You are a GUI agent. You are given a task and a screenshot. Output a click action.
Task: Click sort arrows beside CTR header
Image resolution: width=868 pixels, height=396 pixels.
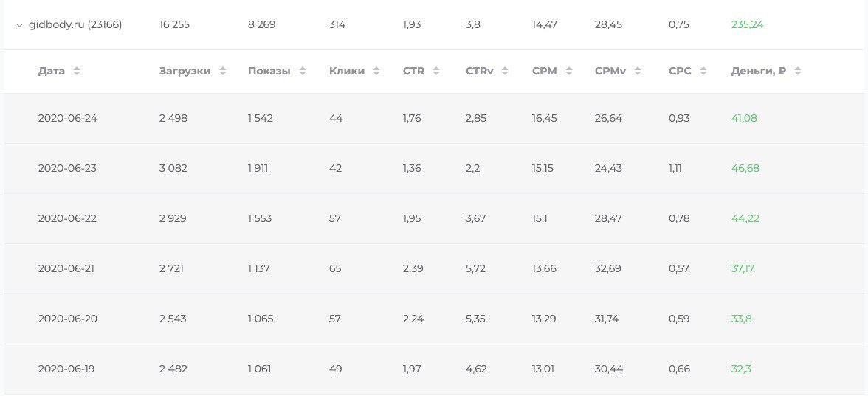(x=436, y=72)
